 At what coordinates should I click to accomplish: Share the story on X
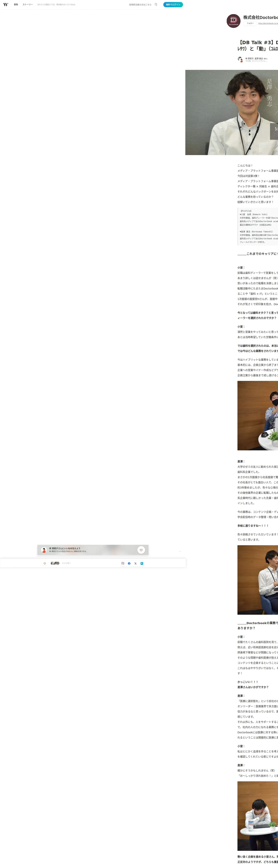coord(136,563)
